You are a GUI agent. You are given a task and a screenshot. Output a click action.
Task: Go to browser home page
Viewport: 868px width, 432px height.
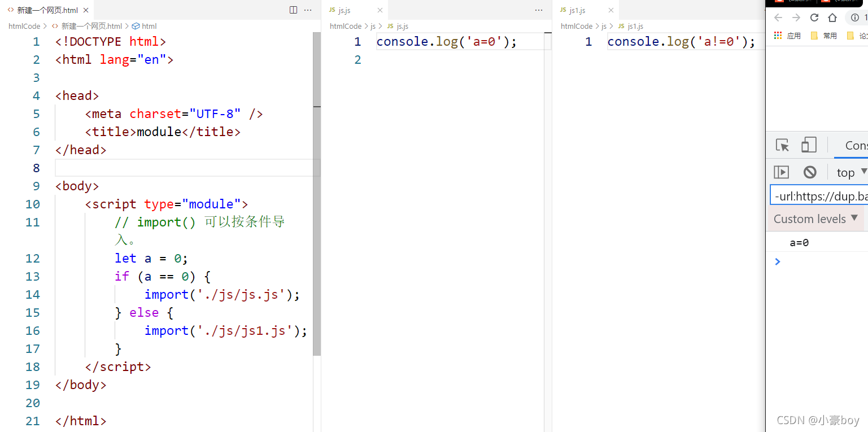(x=832, y=18)
